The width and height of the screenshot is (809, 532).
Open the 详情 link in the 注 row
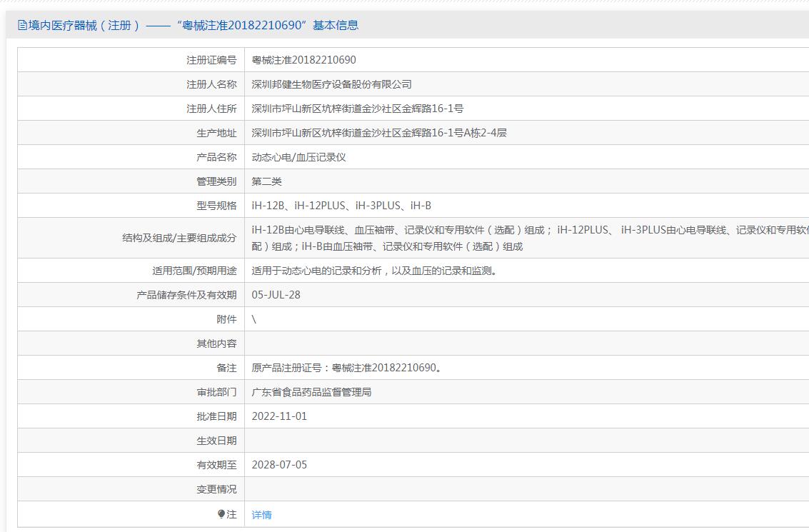tap(261, 514)
